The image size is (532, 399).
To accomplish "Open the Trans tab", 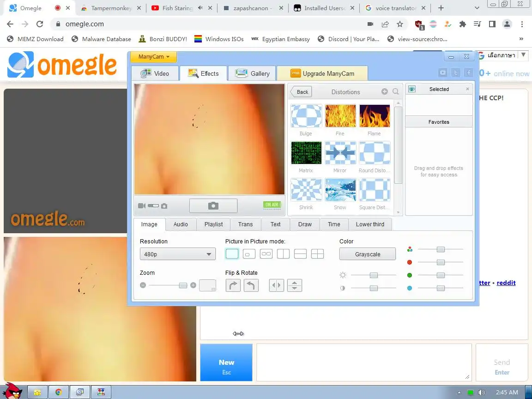I will coord(245,224).
